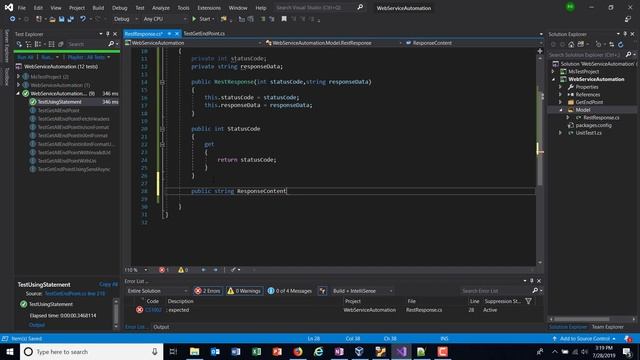640x360 pixels.
Task: Switch to the TestGetEndPoint.cs tab
Action: click(x=204, y=33)
